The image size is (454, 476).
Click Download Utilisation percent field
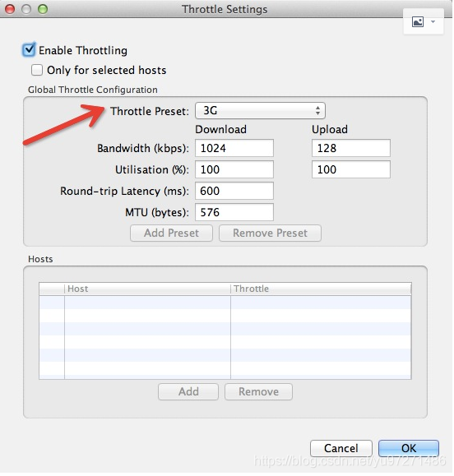235,170
